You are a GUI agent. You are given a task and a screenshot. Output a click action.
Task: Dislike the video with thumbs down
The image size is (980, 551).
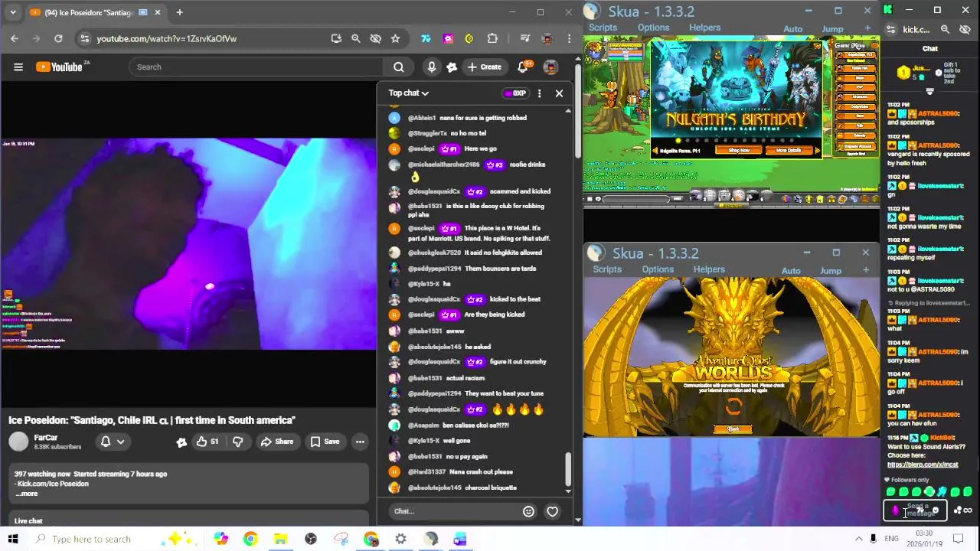click(x=237, y=442)
